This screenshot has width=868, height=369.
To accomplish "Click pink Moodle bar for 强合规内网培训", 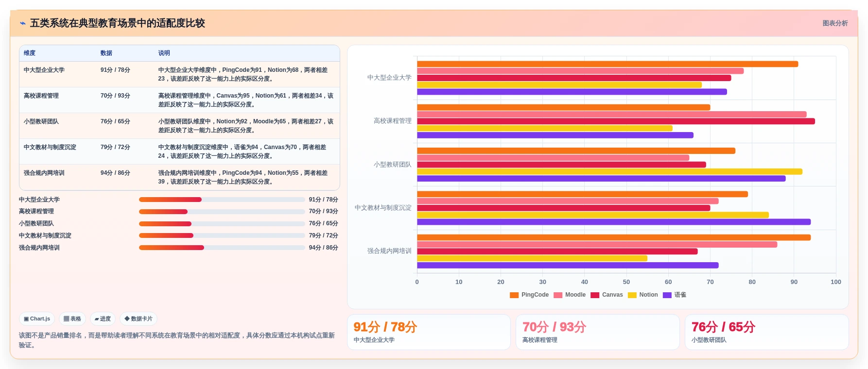I will coord(597,245).
